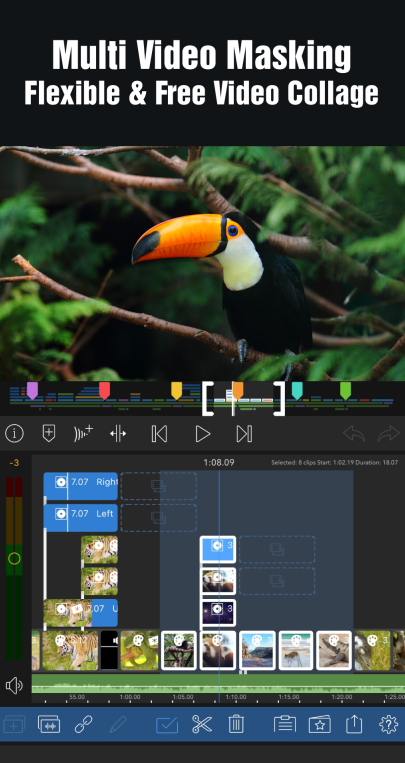Select the monkey in tree clip
405x763 pixels.
click(x=179, y=650)
